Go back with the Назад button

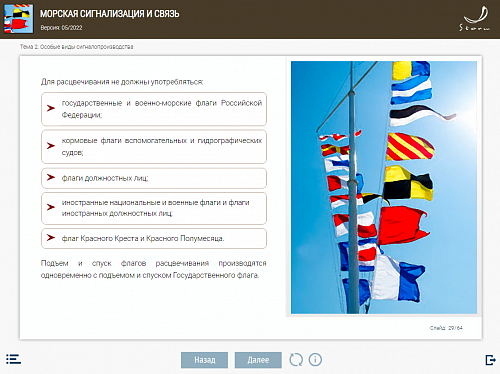pos(205,360)
